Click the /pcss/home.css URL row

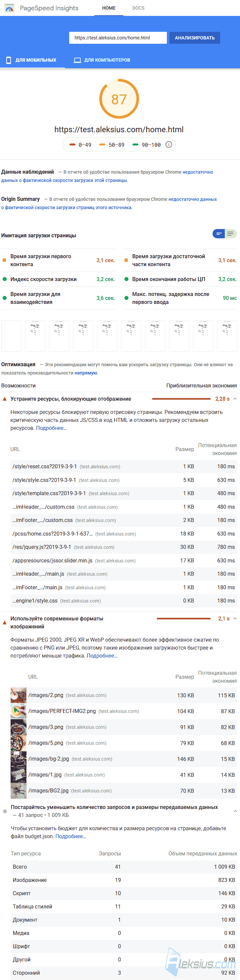point(124,534)
